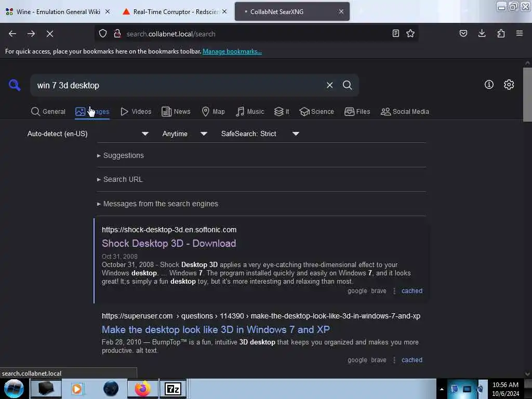The width and height of the screenshot is (532, 399).
Task: Open the Extensions puzzle icon
Action: point(501,34)
